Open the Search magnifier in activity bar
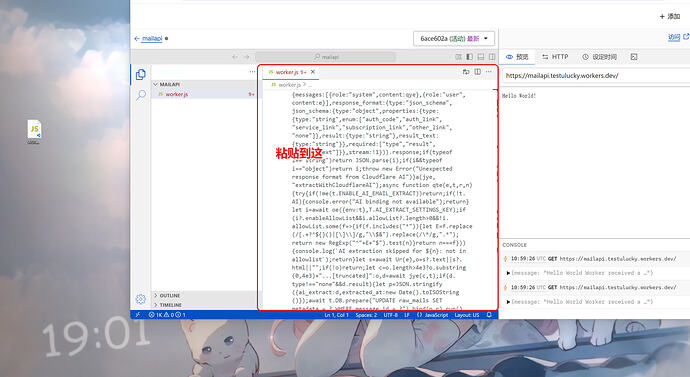Image resolution: width=690 pixels, height=377 pixels. click(x=141, y=95)
